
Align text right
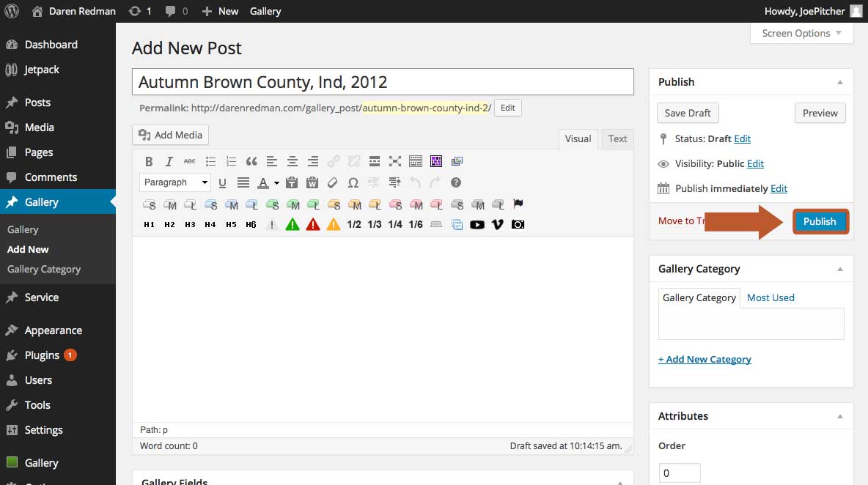pos(313,161)
